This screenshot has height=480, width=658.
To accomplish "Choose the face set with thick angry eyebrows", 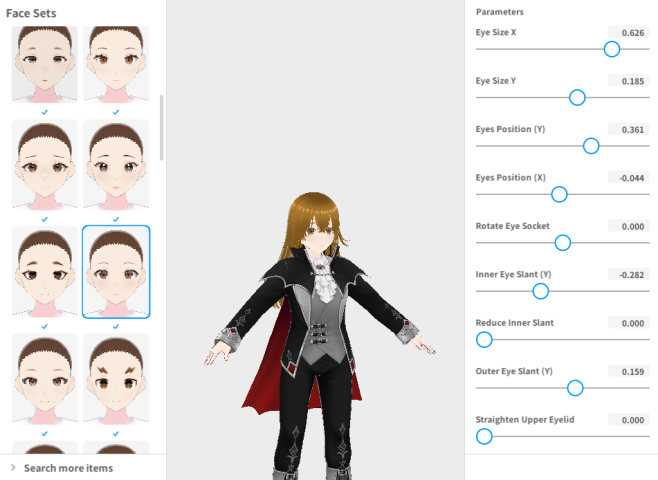I will tap(116, 380).
